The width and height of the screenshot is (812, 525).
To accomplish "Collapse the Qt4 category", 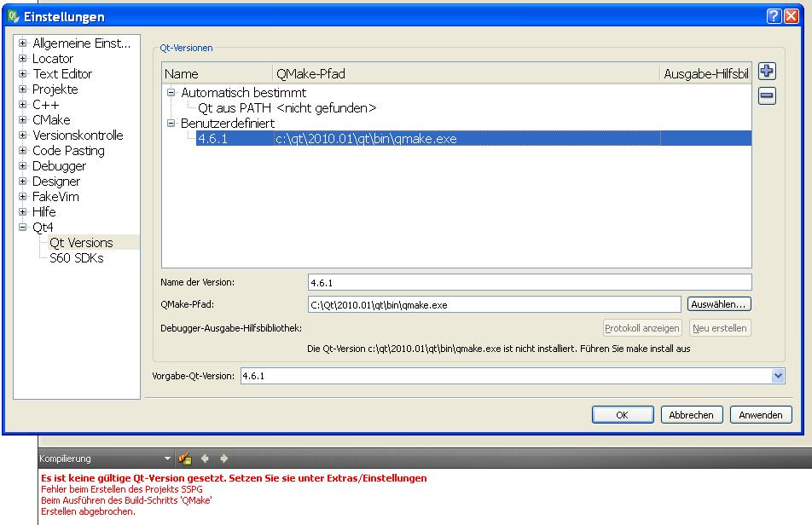I will point(23,227).
